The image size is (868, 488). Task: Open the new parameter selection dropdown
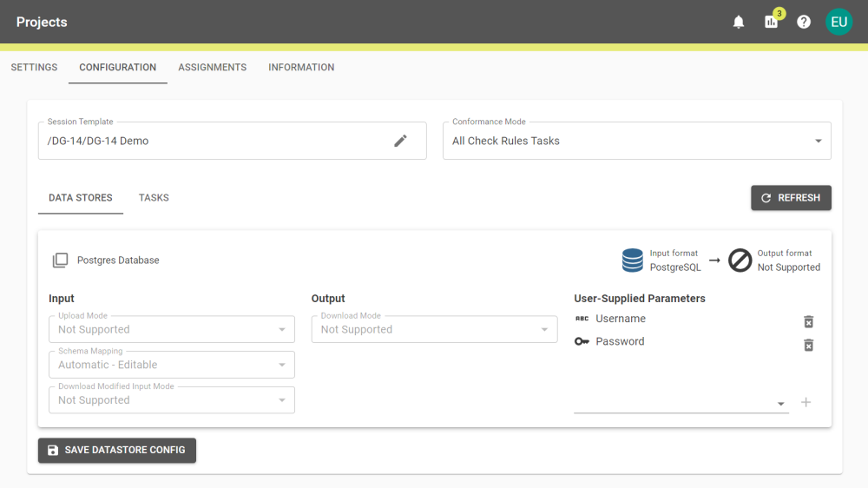pyautogui.click(x=681, y=403)
